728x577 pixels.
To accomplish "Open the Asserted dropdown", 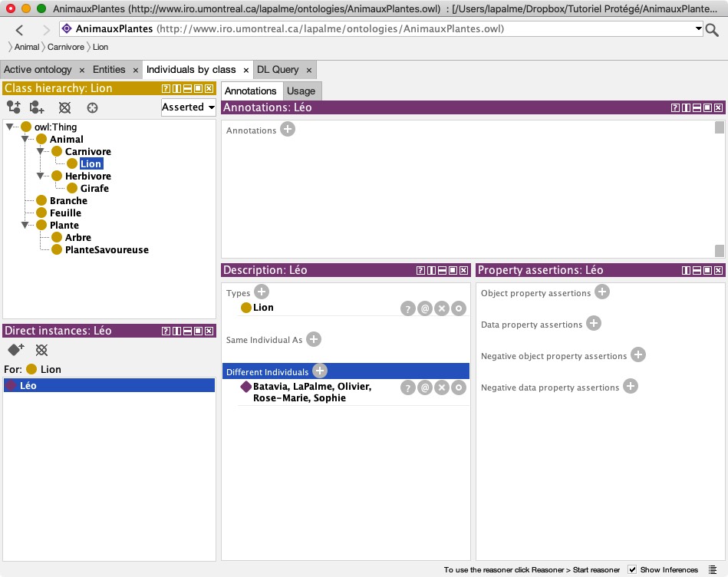I will (x=188, y=107).
